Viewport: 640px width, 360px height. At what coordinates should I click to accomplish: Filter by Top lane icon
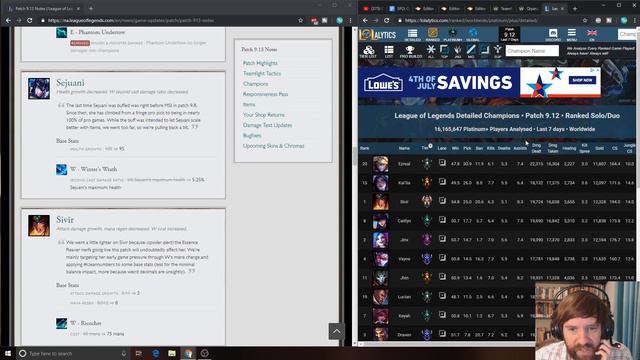[x=444, y=51]
